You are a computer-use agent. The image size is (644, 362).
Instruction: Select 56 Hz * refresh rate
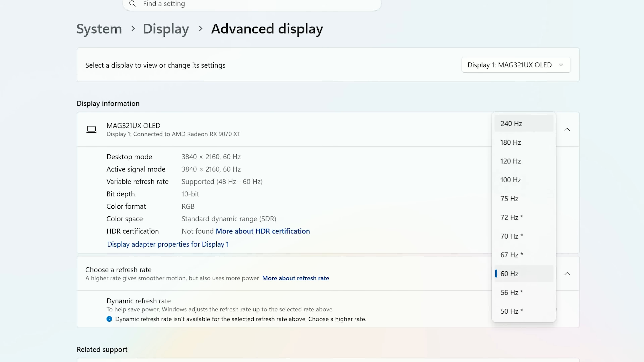point(524,292)
